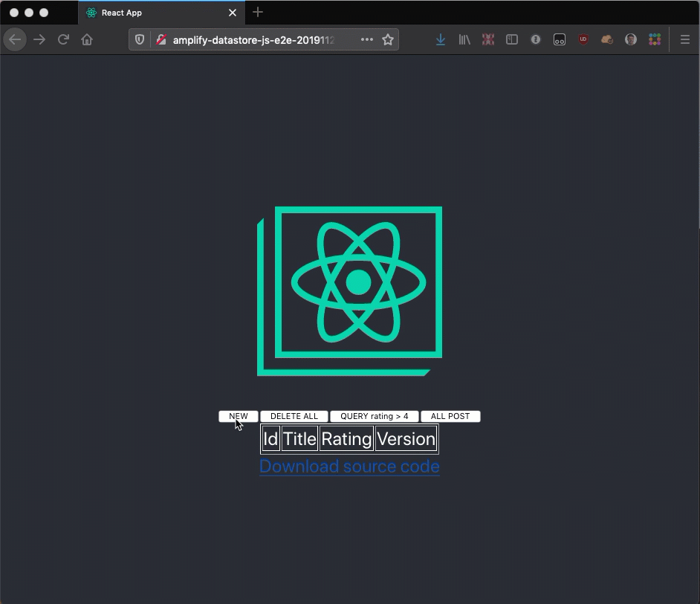This screenshot has width=700, height=604.
Task: Select the React App tab
Action: pos(161,13)
